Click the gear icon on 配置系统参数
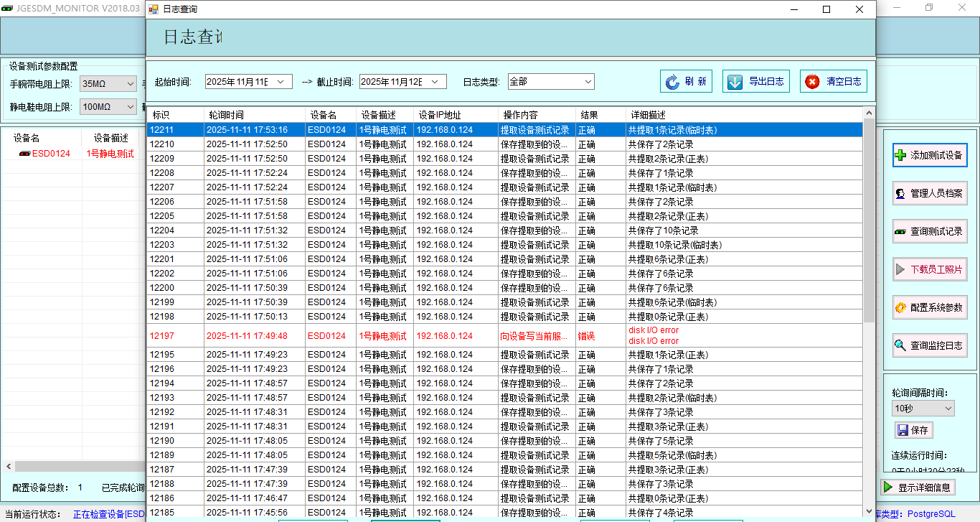 point(900,307)
